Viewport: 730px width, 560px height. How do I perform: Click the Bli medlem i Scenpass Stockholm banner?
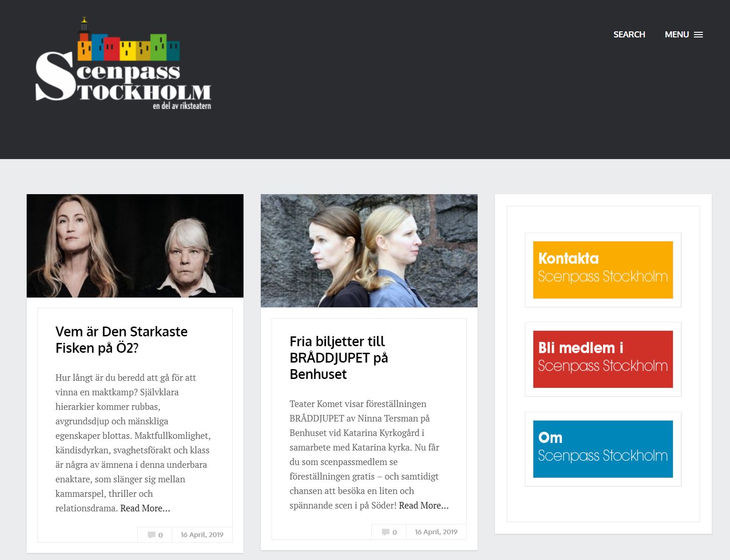[603, 359]
